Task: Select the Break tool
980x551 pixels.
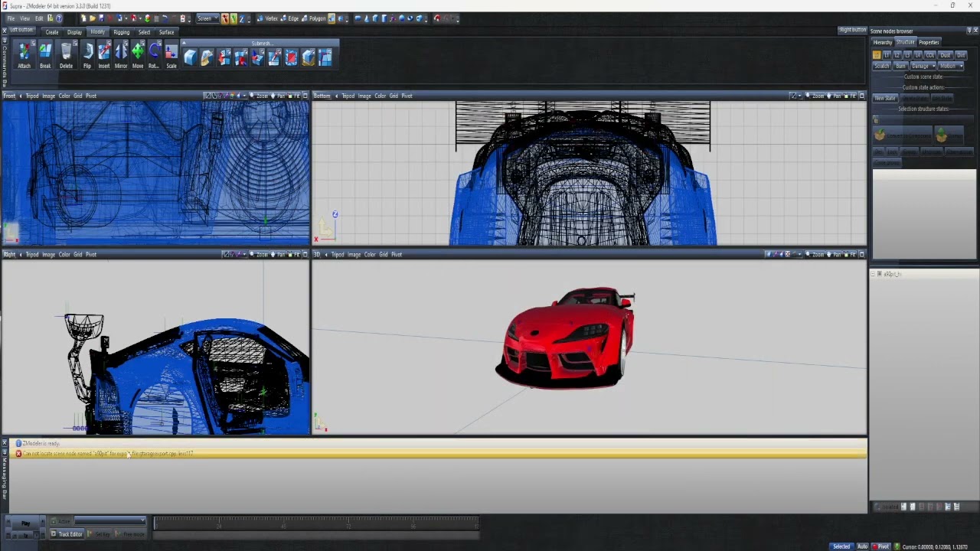Action: tap(45, 55)
